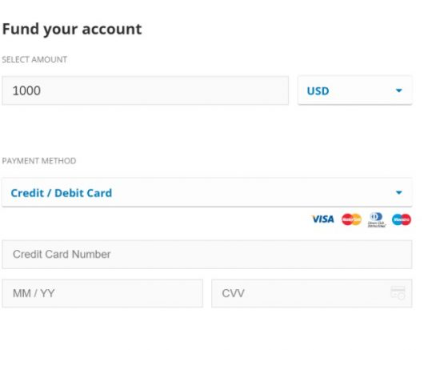The height and width of the screenshot is (365, 422).
Task: Open the USD currency selector
Action: (355, 90)
